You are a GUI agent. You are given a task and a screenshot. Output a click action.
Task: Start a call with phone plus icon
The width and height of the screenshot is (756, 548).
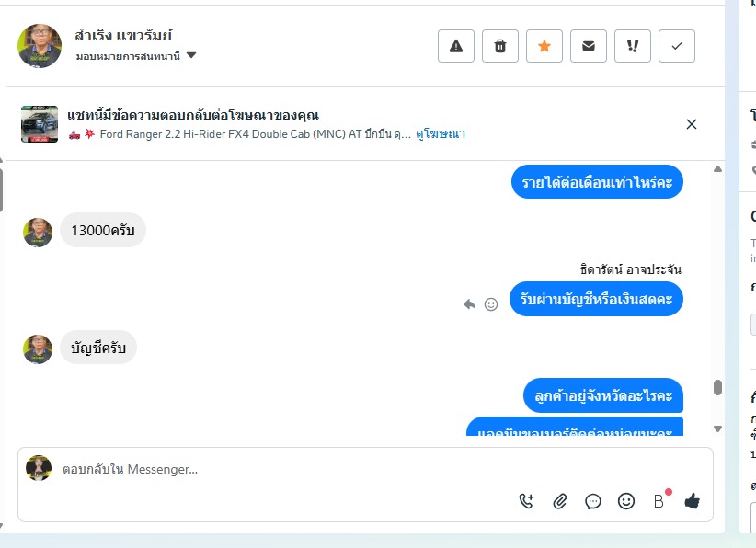(x=526, y=501)
